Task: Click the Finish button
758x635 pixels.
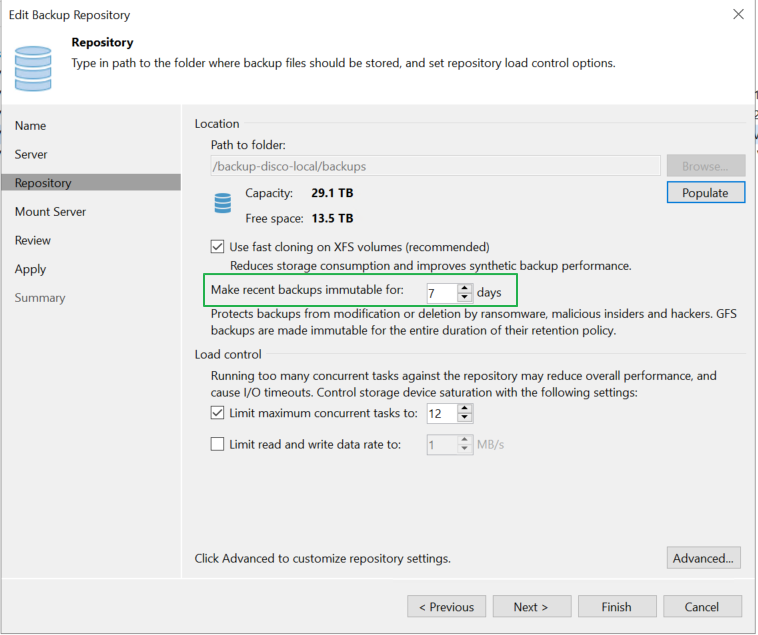Action: point(616,607)
